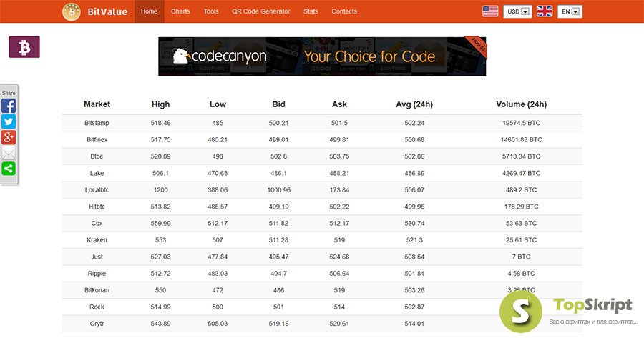Open the EN language dropdown

coord(570,11)
